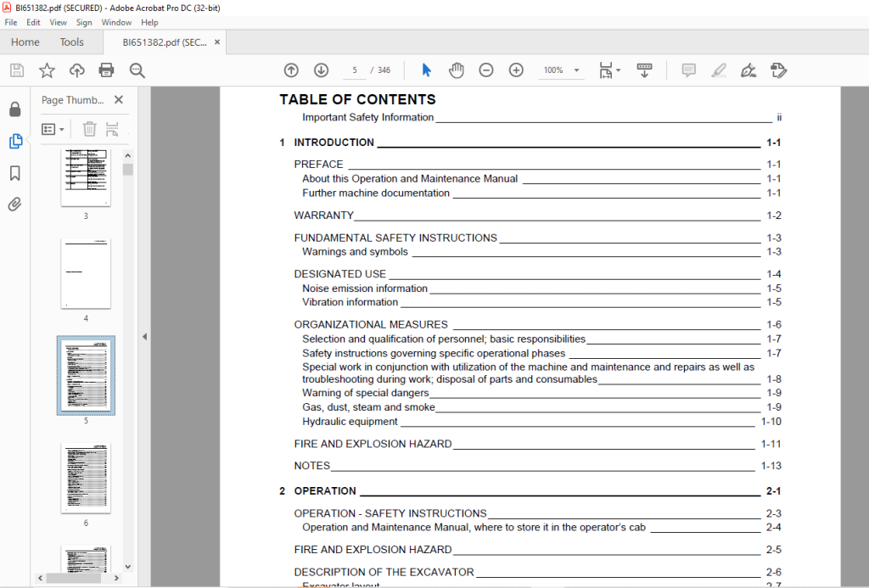Switch to the Tools tab
Viewport: 869px width, 588px height.
click(x=71, y=42)
